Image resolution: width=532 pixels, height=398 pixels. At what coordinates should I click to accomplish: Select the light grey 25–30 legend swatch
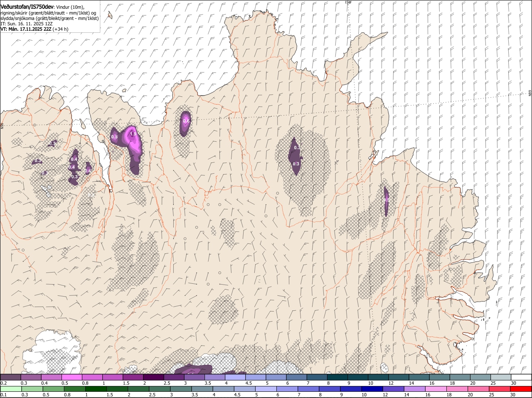click(501, 377)
